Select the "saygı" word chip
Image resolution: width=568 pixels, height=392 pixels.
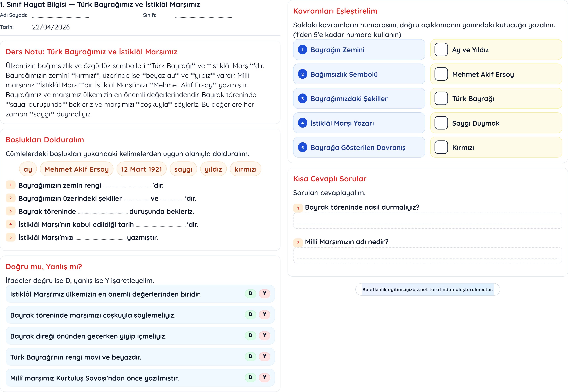[x=183, y=169]
